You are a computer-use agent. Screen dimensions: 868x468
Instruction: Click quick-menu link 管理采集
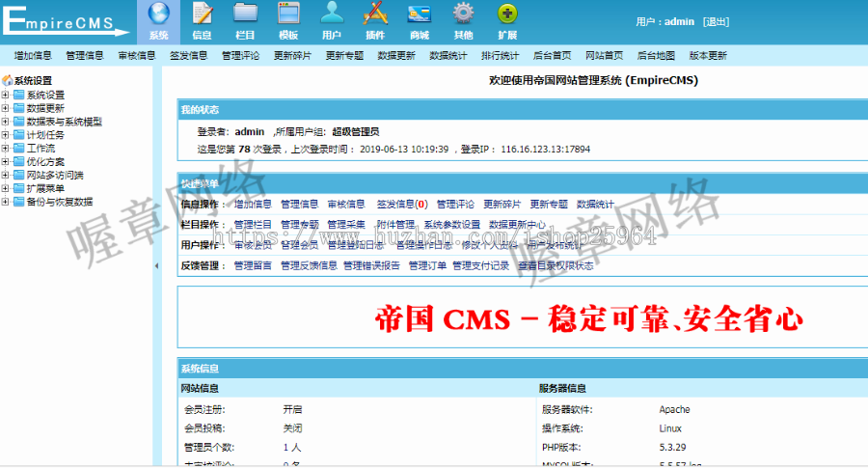tap(346, 225)
